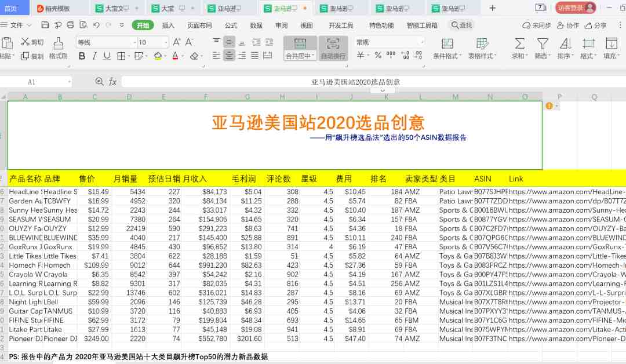Screen dimensions: 626x364
Task: Click the 填充 fill-down icon
Action: pyautogui.click(x=612, y=43)
